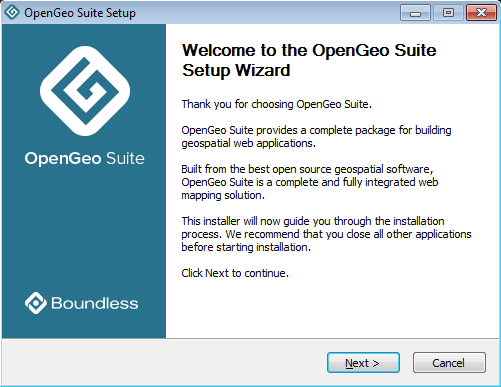
Task: Click the 'Built from the best' paragraph
Action: [310, 182]
